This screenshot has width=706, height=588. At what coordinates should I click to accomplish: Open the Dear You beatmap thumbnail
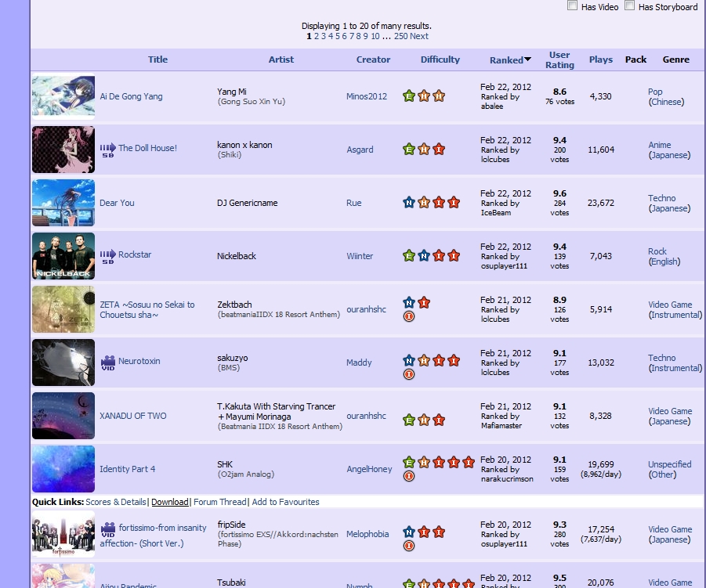point(63,203)
